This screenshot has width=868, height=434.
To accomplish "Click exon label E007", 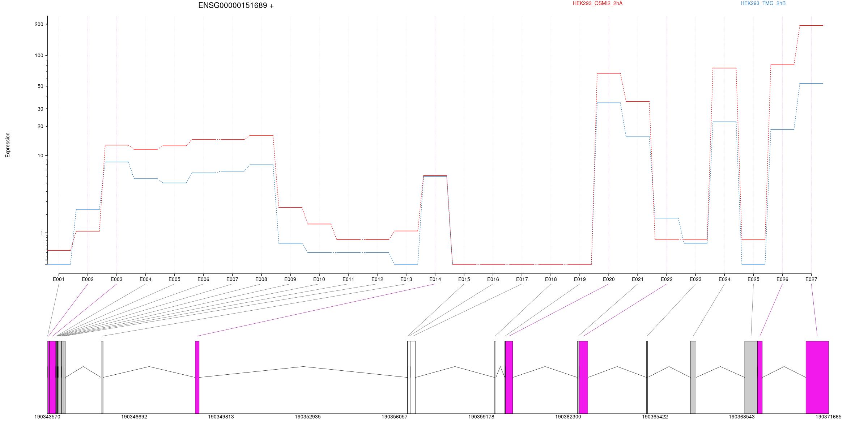I will tap(232, 279).
